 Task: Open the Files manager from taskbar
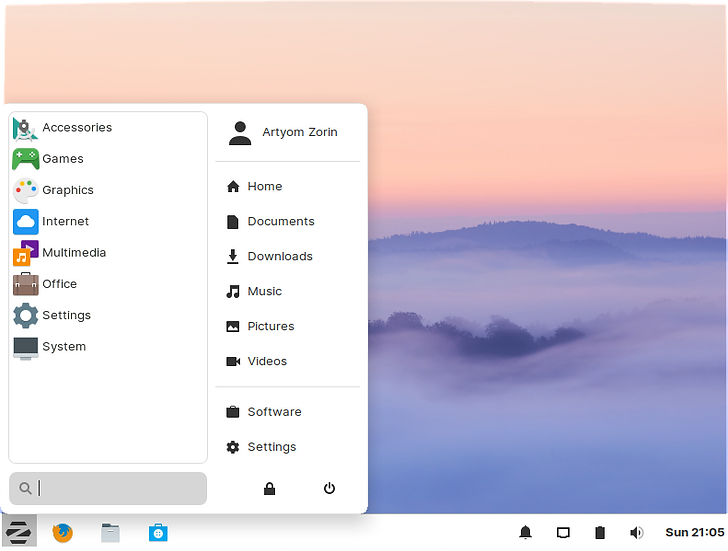pos(110,532)
